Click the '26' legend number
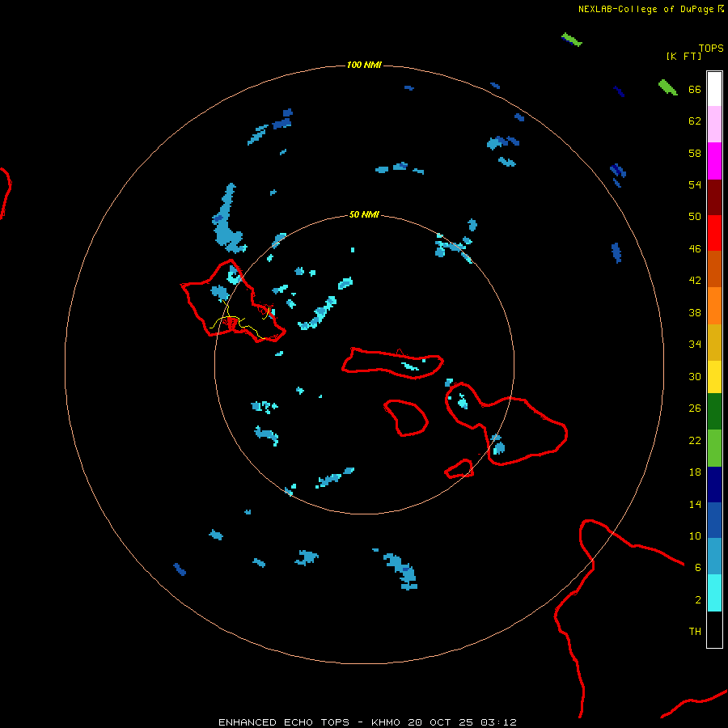 [695, 408]
